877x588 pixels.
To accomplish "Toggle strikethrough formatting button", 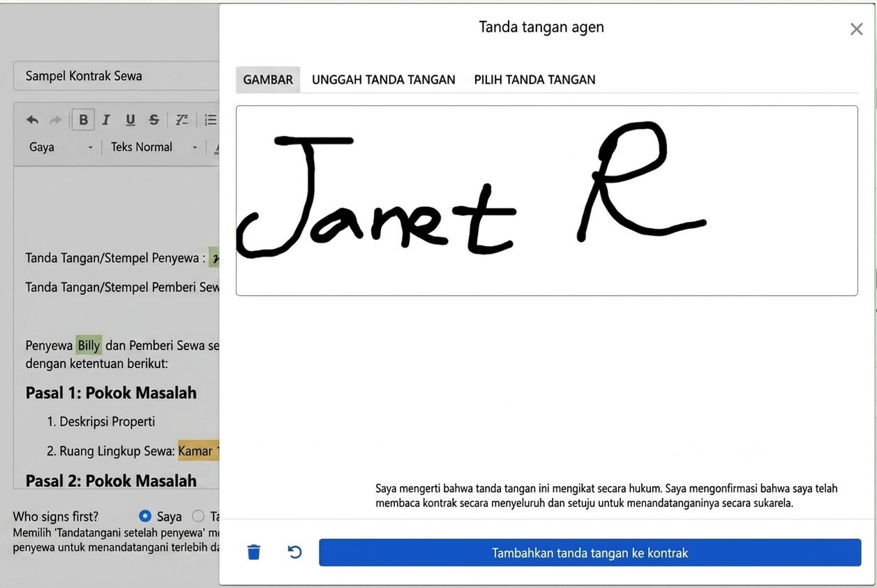I will click(x=154, y=120).
